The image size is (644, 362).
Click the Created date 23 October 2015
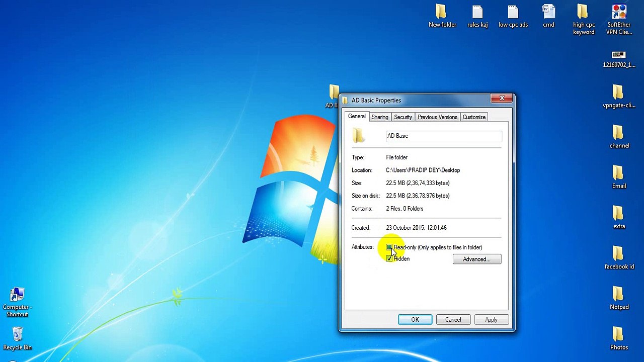click(x=416, y=228)
